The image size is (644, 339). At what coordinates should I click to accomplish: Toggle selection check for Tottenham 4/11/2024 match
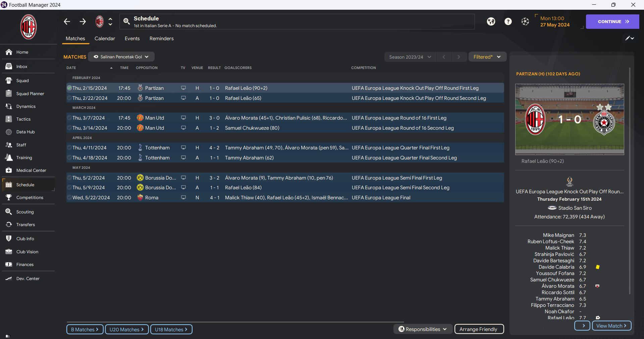(69, 148)
